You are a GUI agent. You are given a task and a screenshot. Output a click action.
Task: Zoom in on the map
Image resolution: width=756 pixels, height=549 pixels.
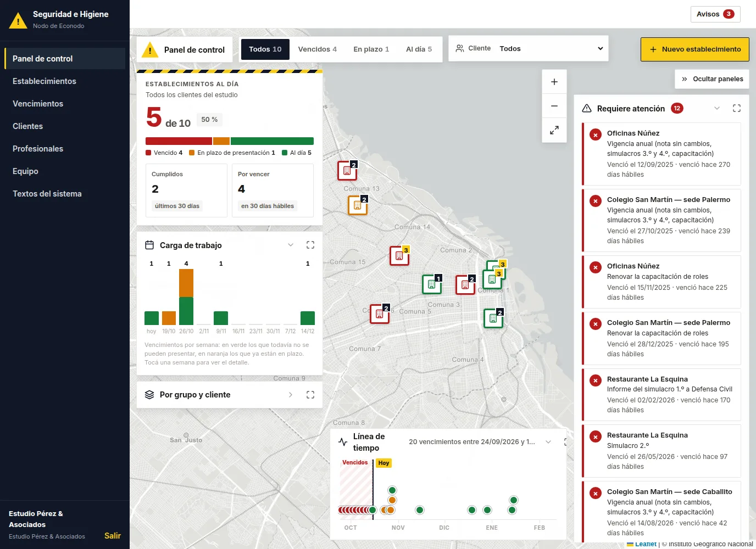(x=554, y=82)
